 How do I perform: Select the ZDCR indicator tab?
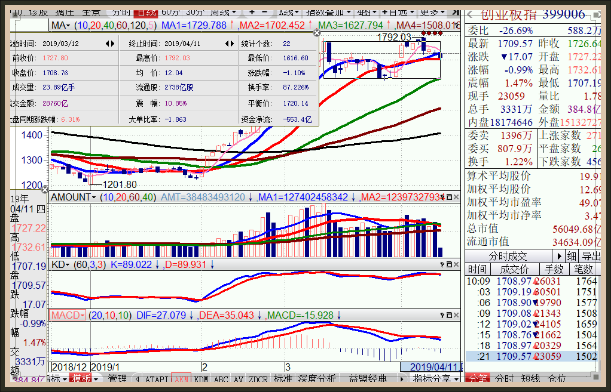(x=258, y=378)
